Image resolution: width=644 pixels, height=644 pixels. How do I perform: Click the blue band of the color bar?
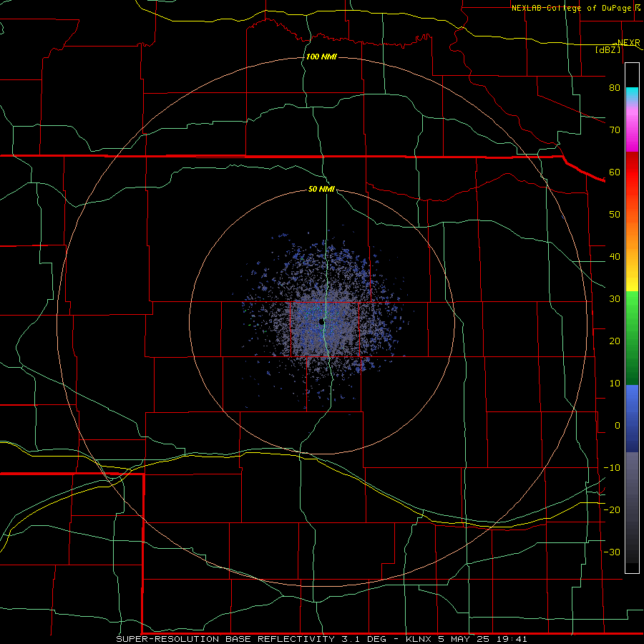(632, 419)
